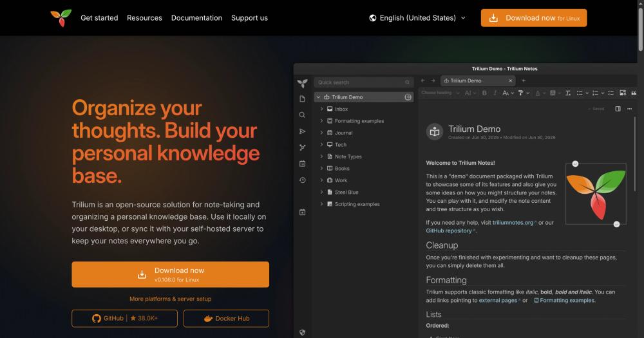Click the magnifier inside the Quick search box
Viewport: 644px width, 338px height.
click(x=407, y=82)
